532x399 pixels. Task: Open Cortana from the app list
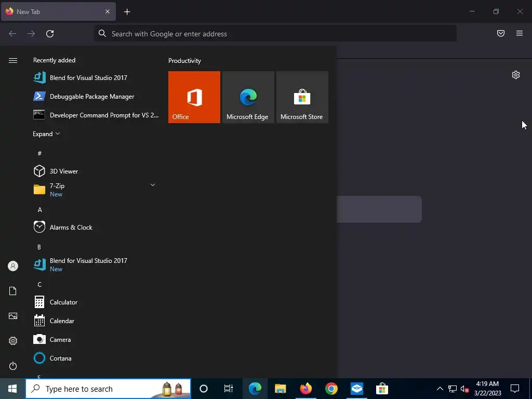click(x=96, y=358)
